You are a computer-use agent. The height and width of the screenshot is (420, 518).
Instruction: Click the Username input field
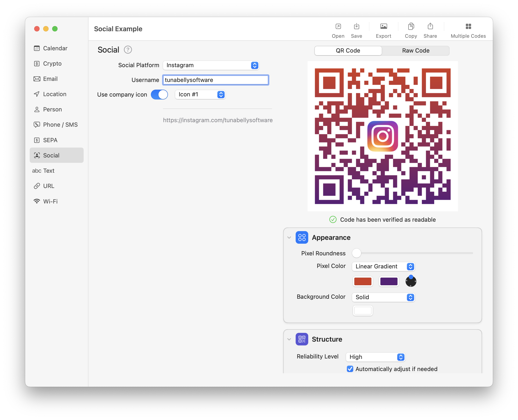tap(215, 80)
